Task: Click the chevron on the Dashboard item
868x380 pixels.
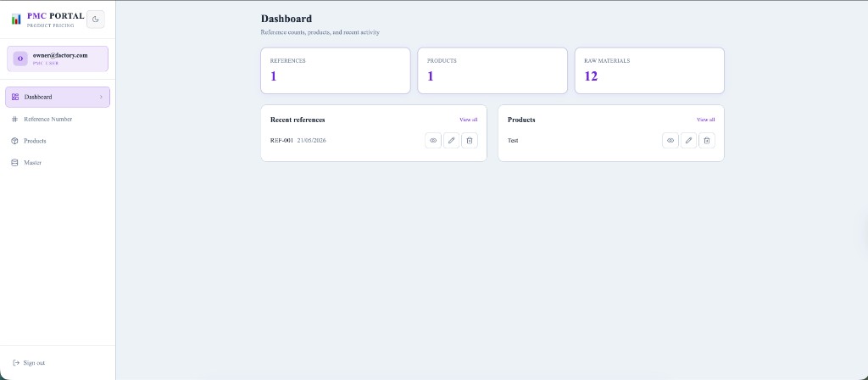Action: pos(101,97)
